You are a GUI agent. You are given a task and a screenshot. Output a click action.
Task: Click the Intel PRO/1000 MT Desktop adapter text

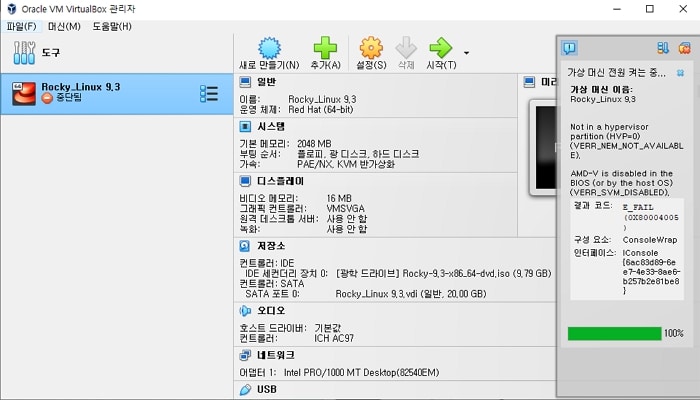pyautogui.click(x=362, y=372)
